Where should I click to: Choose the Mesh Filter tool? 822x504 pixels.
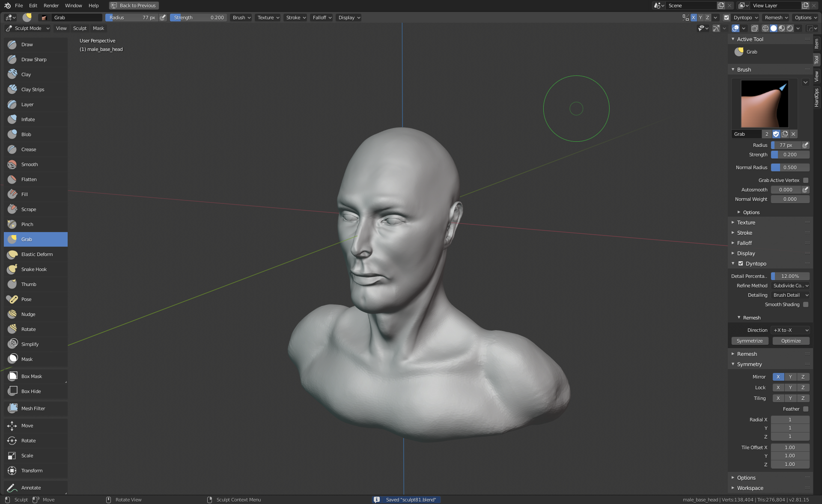pos(33,409)
